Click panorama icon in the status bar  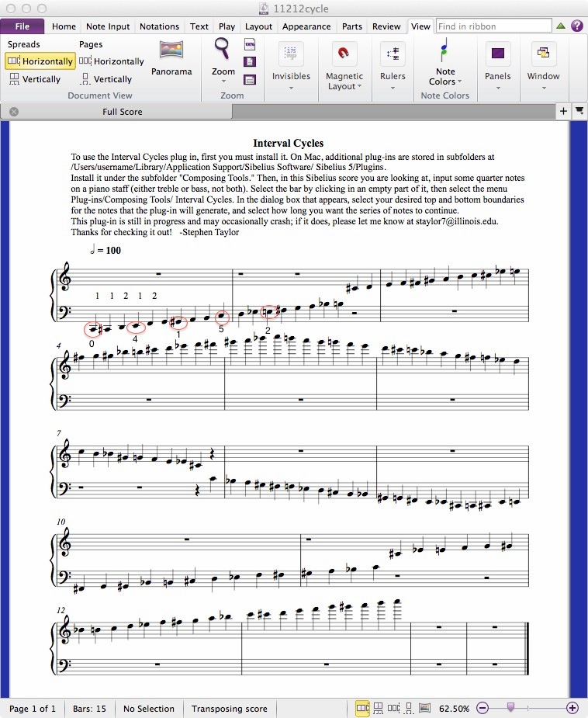(x=424, y=708)
